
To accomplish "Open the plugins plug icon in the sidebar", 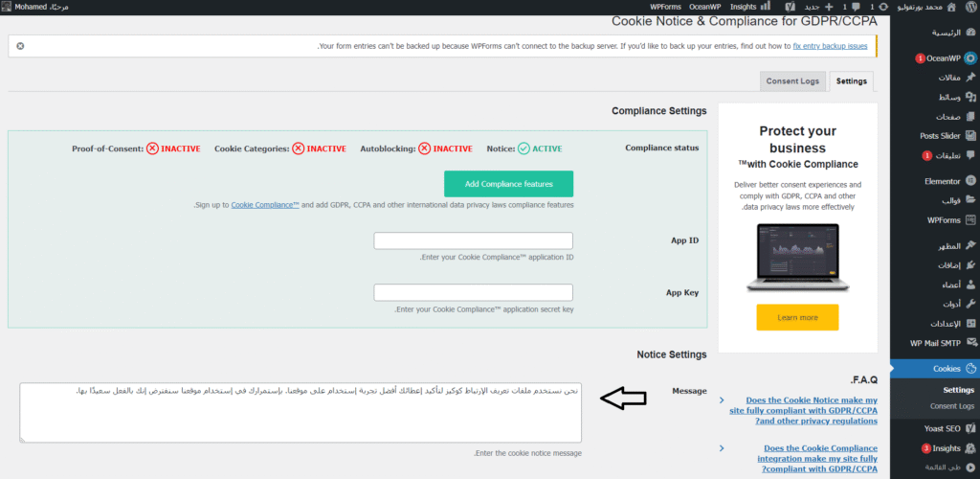I will tap(970, 265).
